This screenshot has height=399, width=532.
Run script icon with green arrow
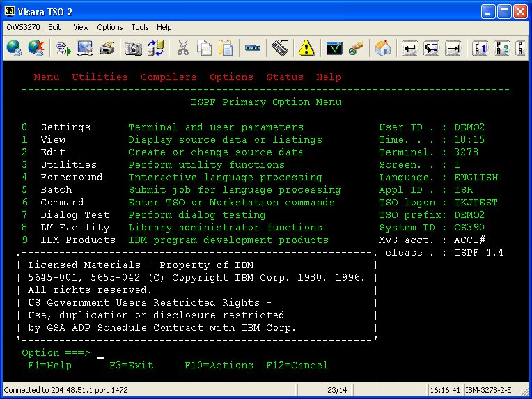tap(63, 48)
